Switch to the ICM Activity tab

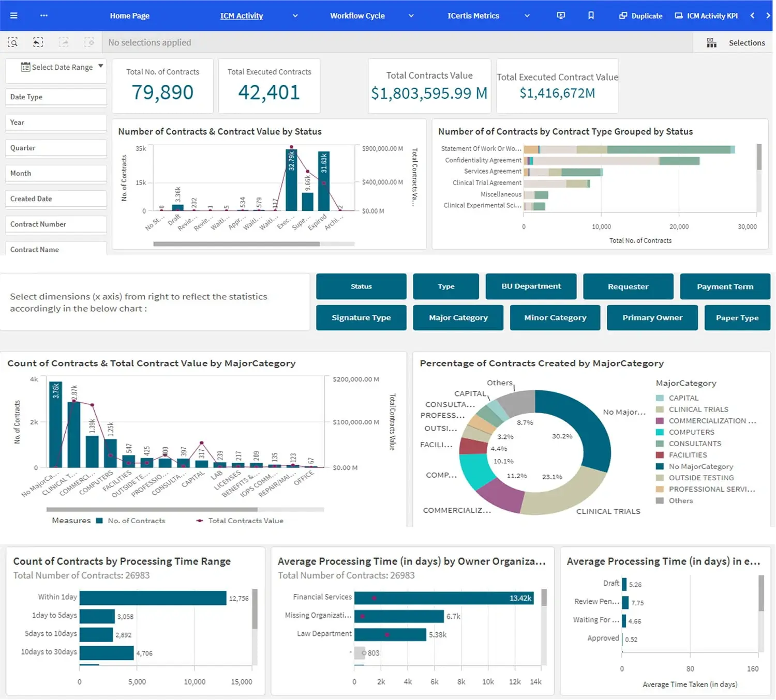tap(242, 16)
